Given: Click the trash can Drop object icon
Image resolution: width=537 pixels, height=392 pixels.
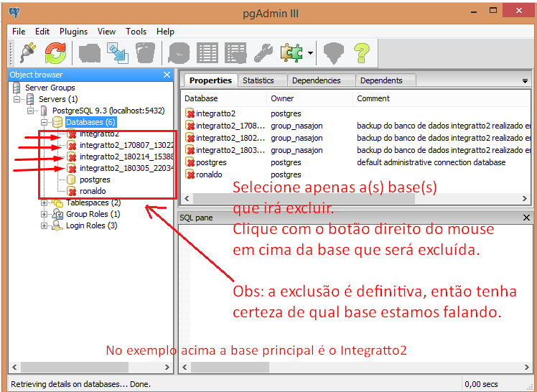Looking at the screenshot, I should (146, 52).
